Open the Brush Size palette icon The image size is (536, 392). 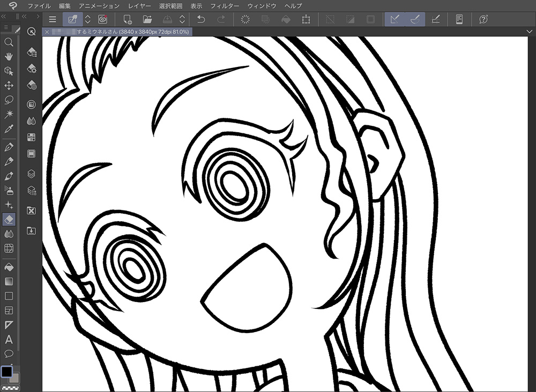(x=32, y=85)
